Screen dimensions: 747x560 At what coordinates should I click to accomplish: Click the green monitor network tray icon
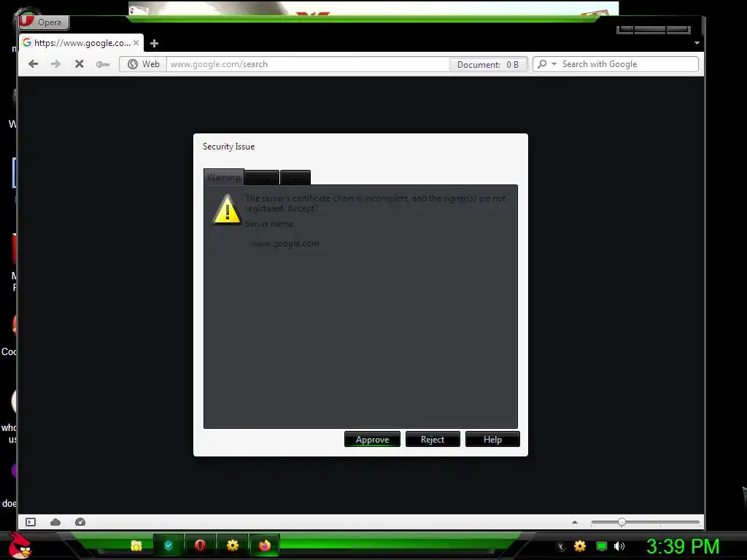602,546
